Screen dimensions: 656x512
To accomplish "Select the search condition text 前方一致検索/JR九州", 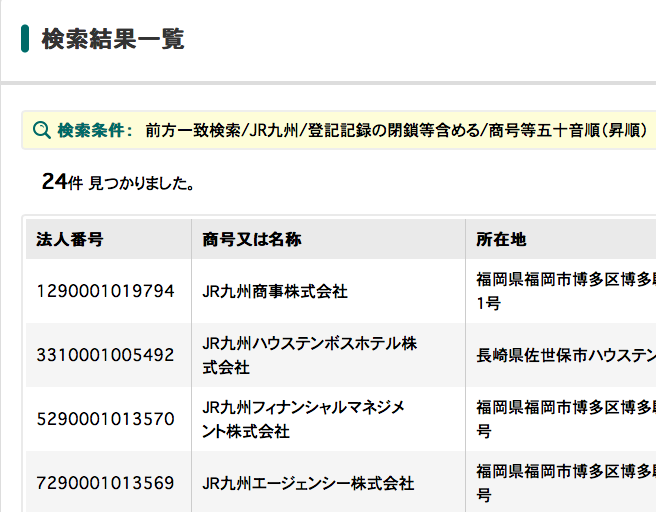I will pyautogui.click(x=222, y=131).
